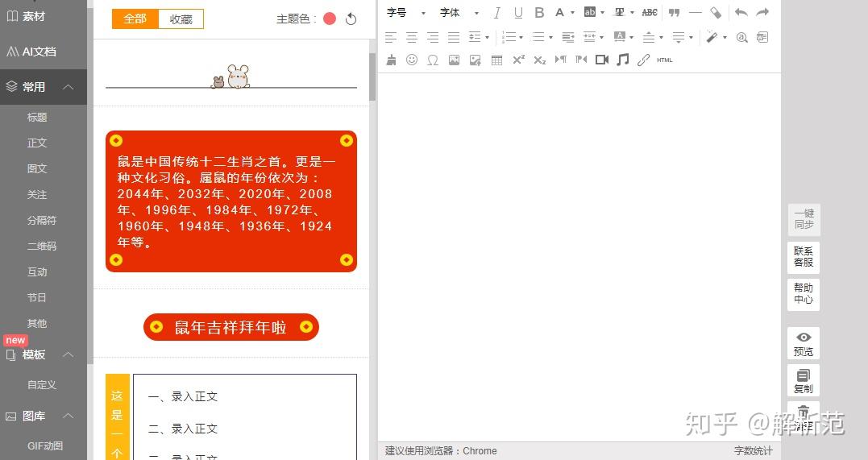Align text left
Image resolution: width=868 pixels, height=460 pixels.
[x=391, y=37]
